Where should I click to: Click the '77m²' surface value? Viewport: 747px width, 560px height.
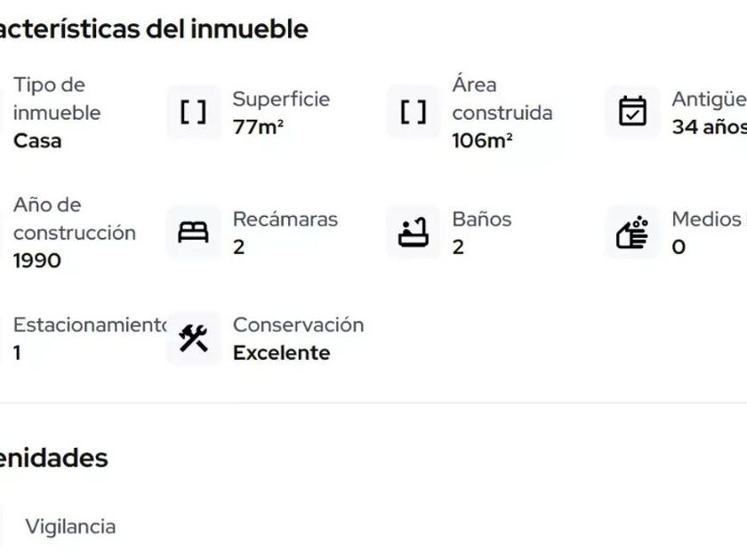click(258, 127)
